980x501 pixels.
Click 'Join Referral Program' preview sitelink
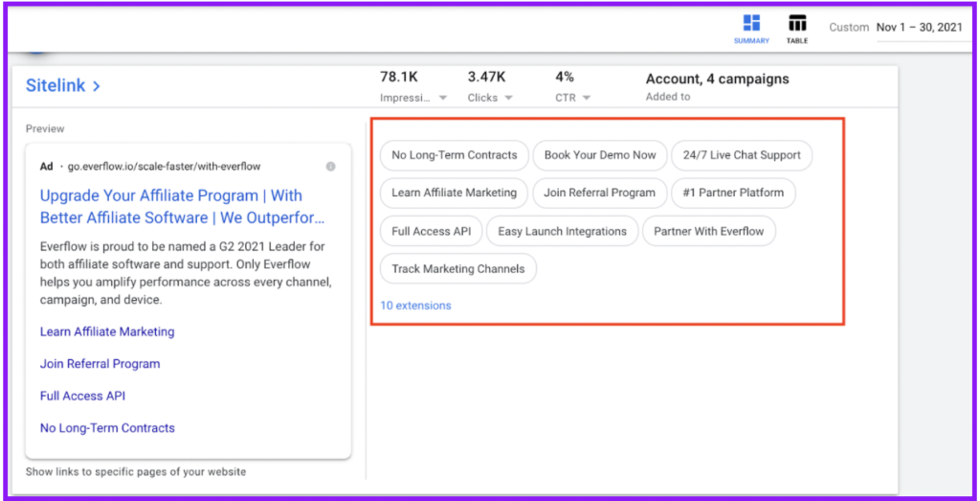tap(100, 364)
